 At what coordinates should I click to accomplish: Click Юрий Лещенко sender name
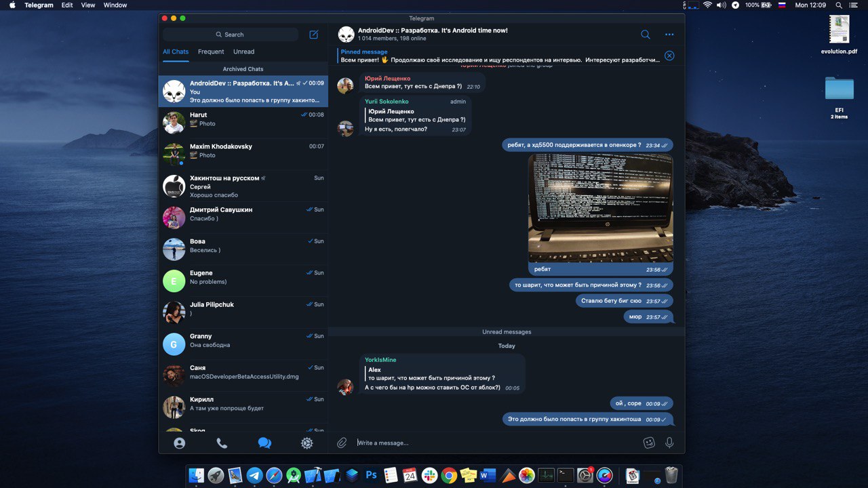pyautogui.click(x=387, y=79)
